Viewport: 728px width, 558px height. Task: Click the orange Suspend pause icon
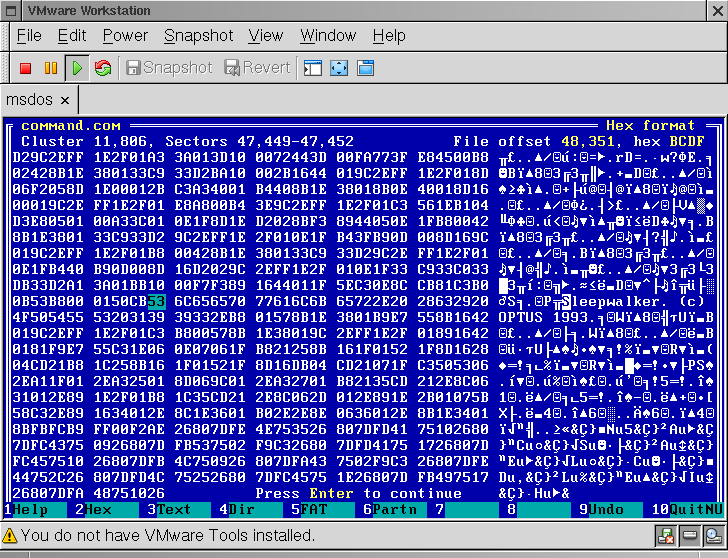[51, 68]
